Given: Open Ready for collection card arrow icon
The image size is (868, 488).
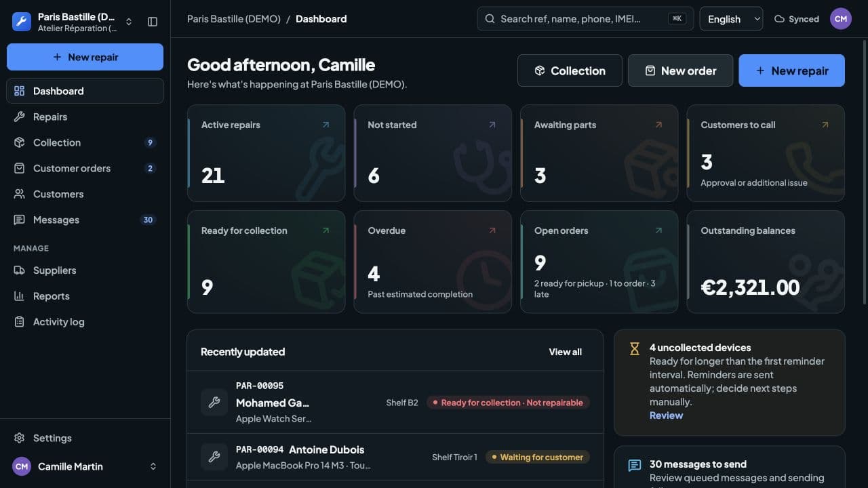Looking at the screenshot, I should pyautogui.click(x=325, y=230).
